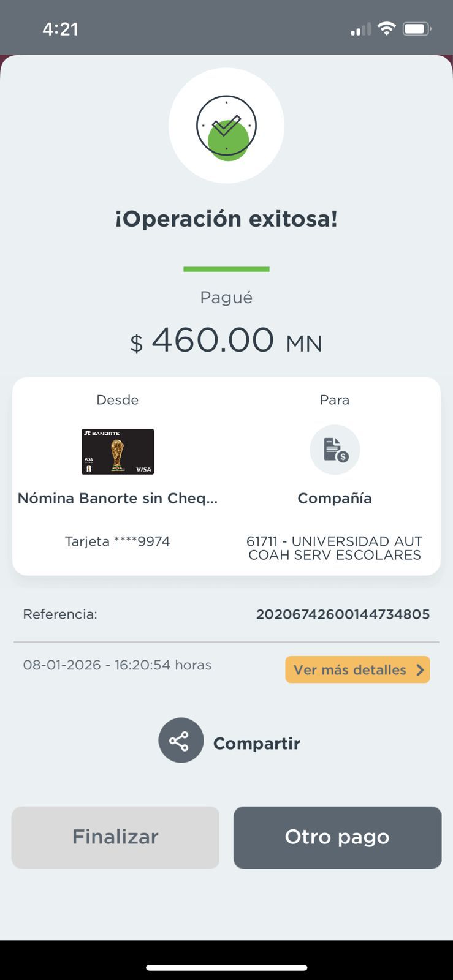This screenshot has height=980, width=453.
Task: Expand details with the orange chevron arrow
Action: pos(420,669)
